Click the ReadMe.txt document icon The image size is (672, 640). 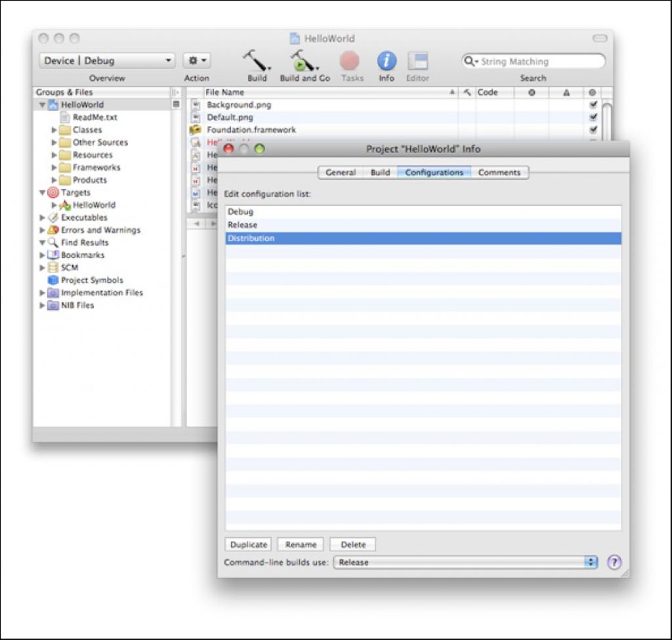pyautogui.click(x=65, y=117)
